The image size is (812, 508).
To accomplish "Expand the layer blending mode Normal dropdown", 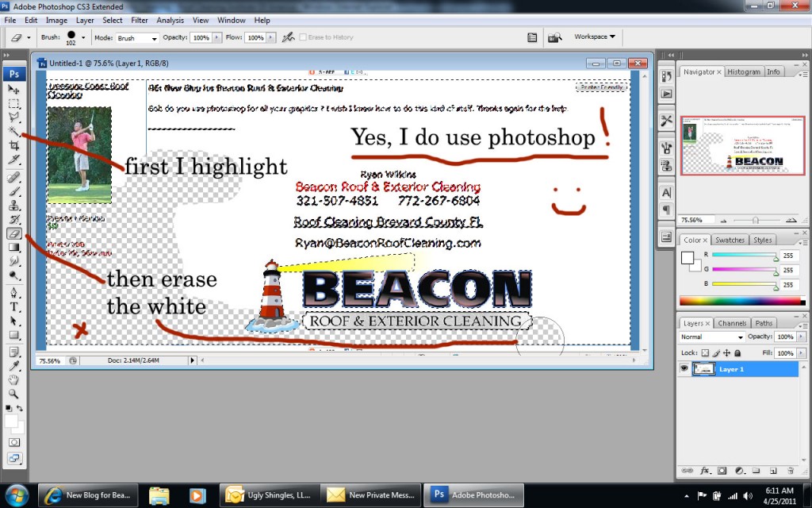I will [x=711, y=337].
